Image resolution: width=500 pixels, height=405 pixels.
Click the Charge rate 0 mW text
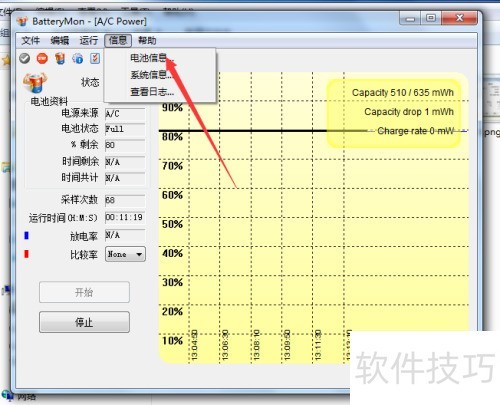[416, 131]
